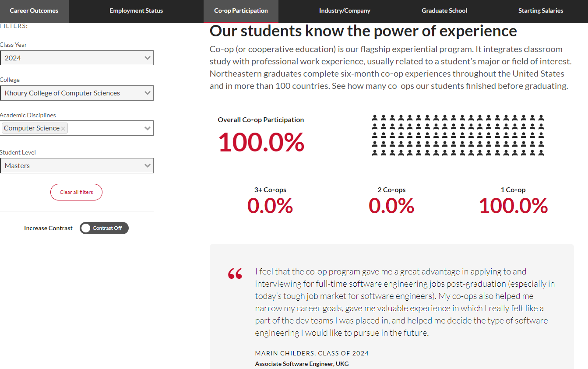Go to the Industry/Company tab

[345, 11]
